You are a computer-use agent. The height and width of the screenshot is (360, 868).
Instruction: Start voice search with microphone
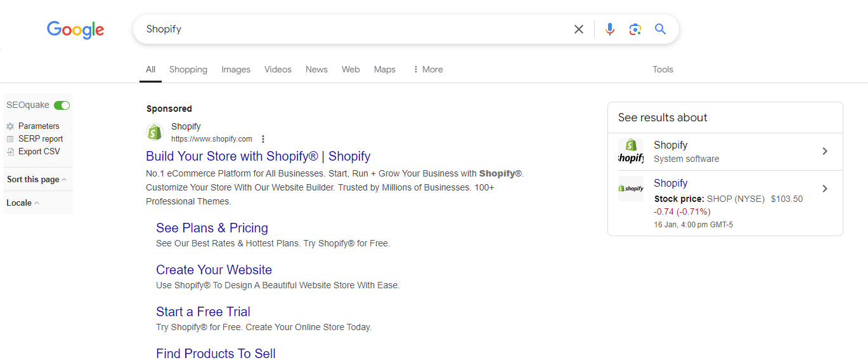[x=610, y=29]
